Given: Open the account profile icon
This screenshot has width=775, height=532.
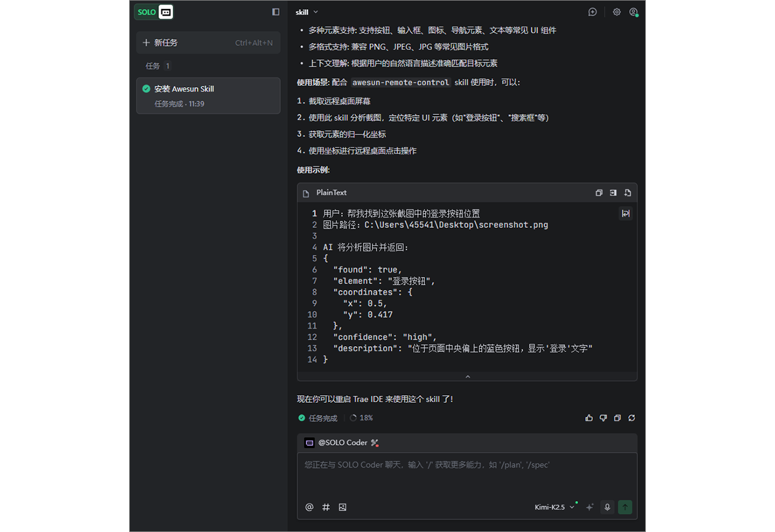Looking at the screenshot, I should (634, 12).
